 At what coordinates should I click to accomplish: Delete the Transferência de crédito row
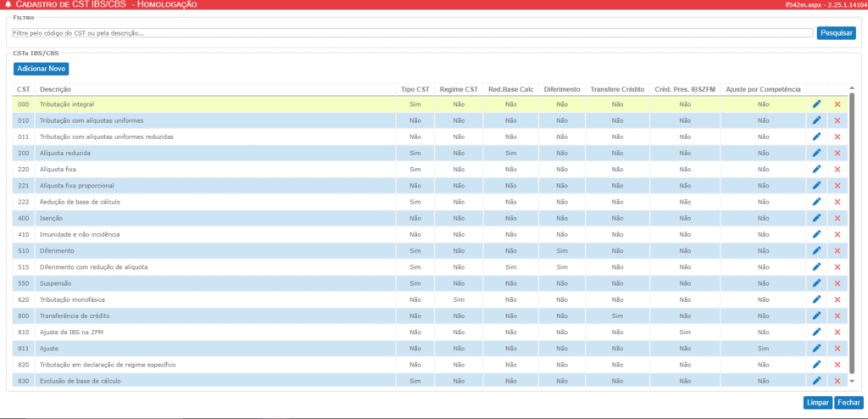[x=837, y=316]
